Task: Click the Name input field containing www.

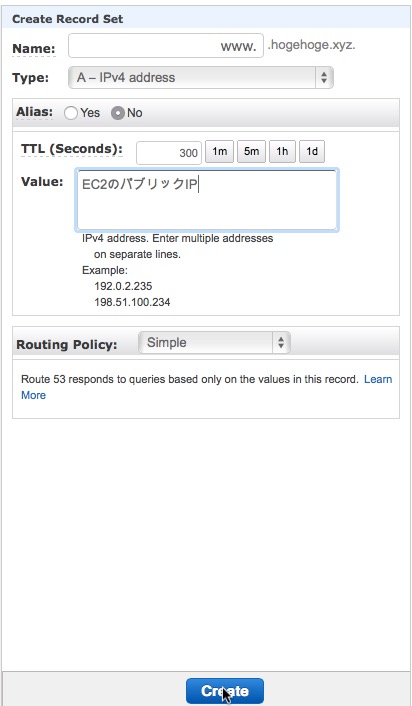Action: [166, 45]
